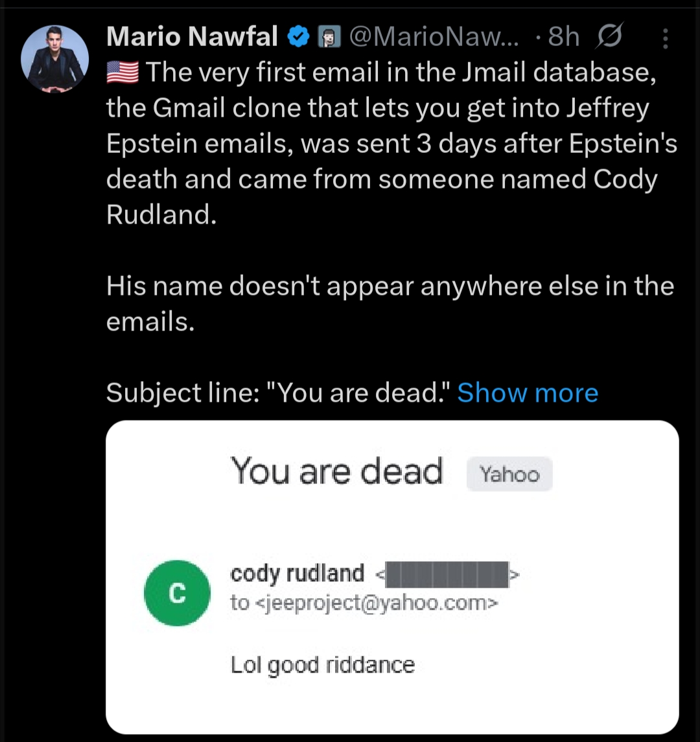
Task: Tap the Grok slashed-circle icon
Action: point(609,39)
